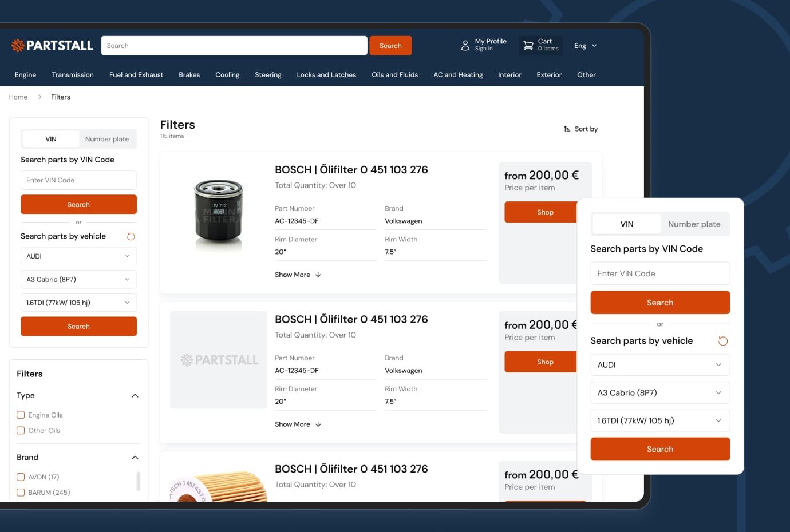This screenshot has height=532, width=790.
Task: Open the Transmission category menu
Action: click(73, 75)
